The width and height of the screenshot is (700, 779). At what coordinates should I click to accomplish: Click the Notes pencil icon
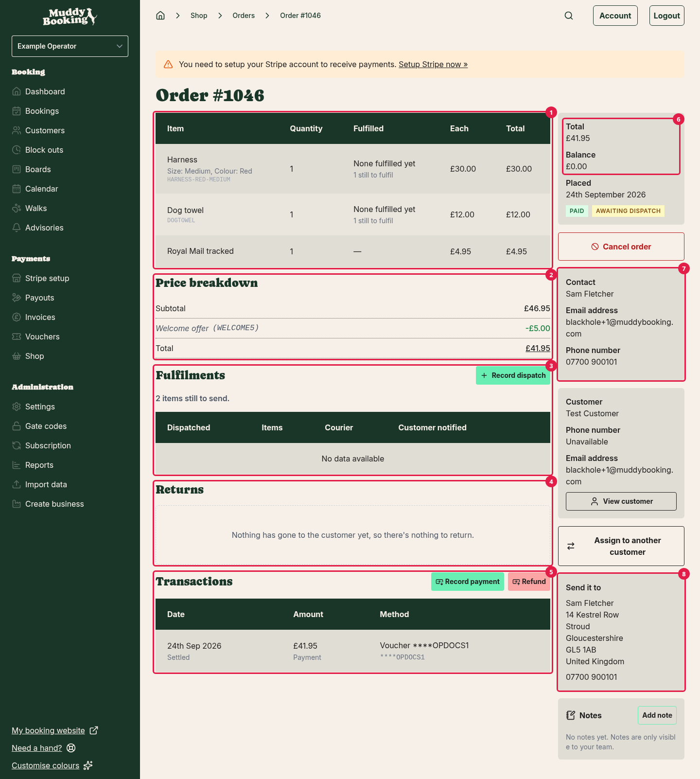tap(571, 715)
